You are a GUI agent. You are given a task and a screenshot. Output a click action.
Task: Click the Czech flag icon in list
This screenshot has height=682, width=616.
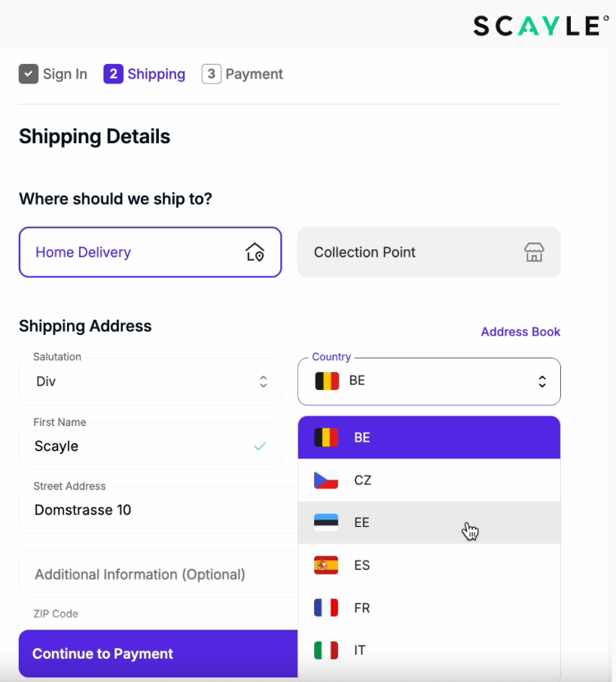click(x=326, y=480)
